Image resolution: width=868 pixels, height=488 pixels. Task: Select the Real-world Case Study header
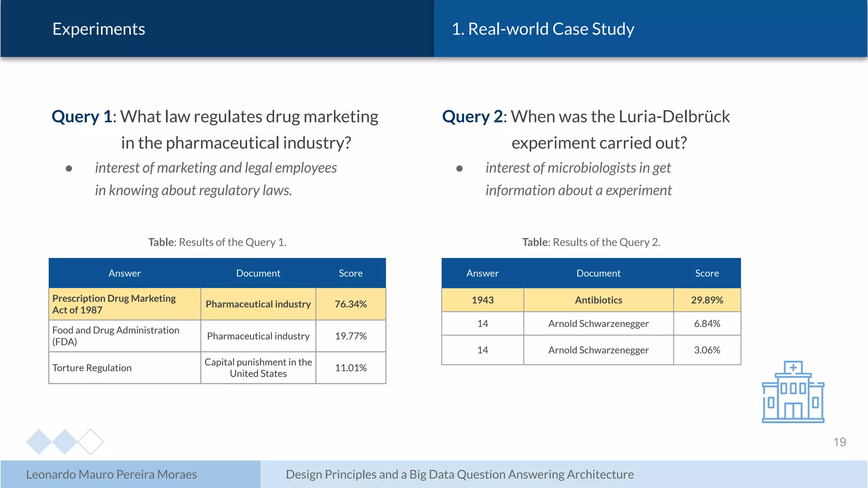pos(542,29)
